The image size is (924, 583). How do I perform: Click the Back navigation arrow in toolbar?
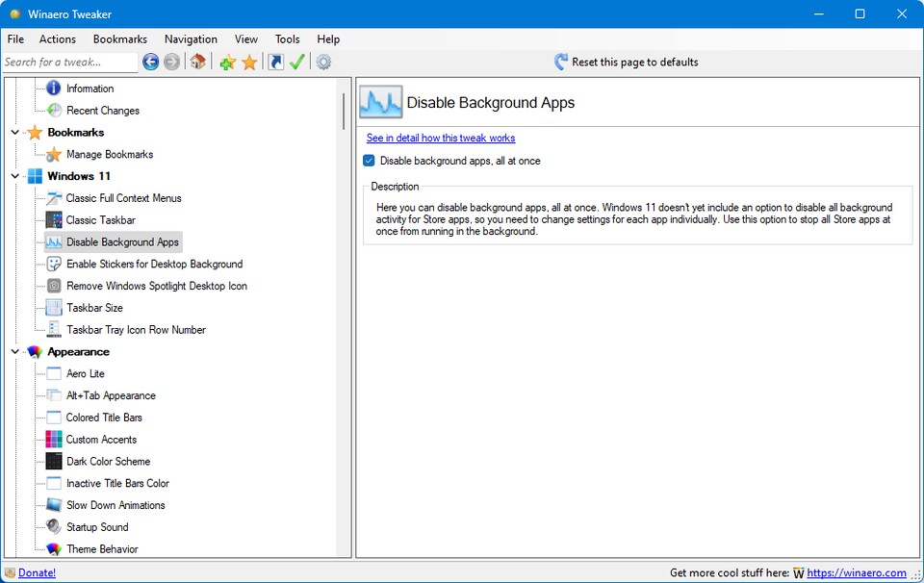[x=151, y=63]
